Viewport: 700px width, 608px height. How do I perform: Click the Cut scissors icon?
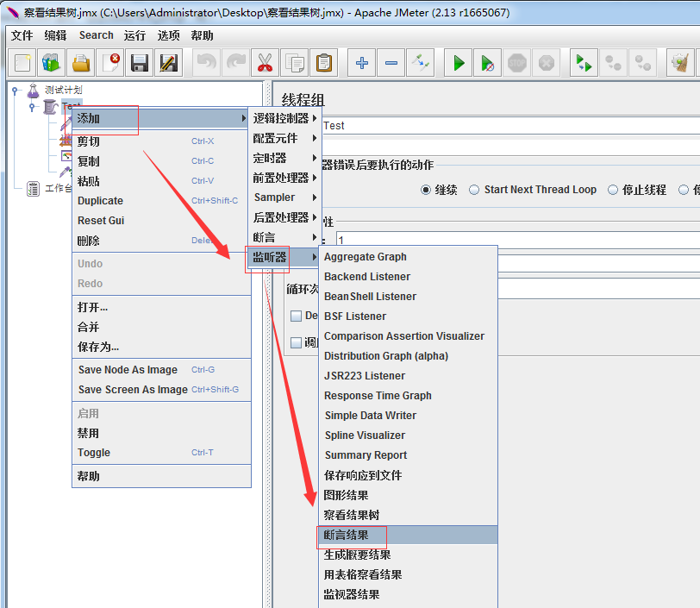coord(266,63)
